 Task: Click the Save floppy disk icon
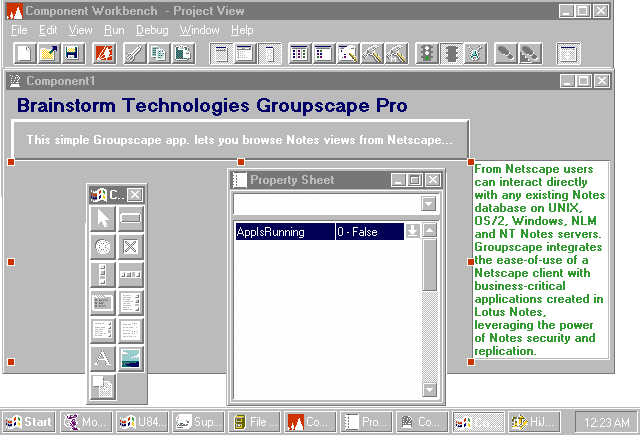(x=73, y=53)
